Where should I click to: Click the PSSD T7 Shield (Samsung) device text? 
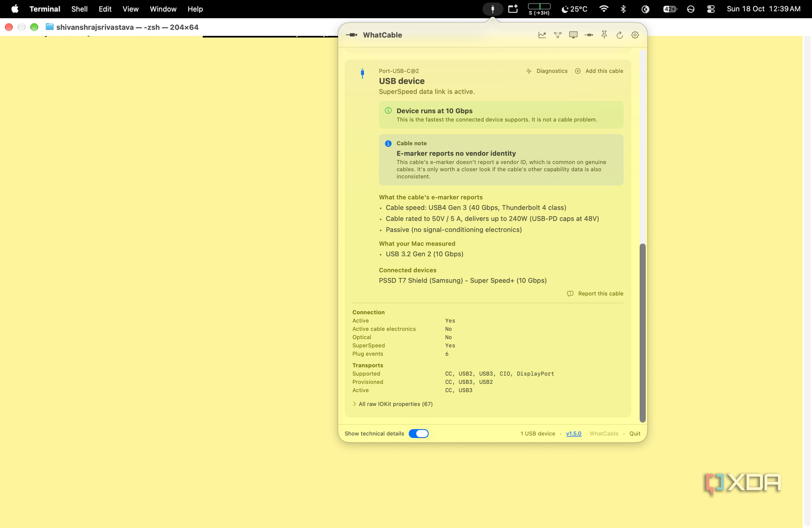(463, 280)
